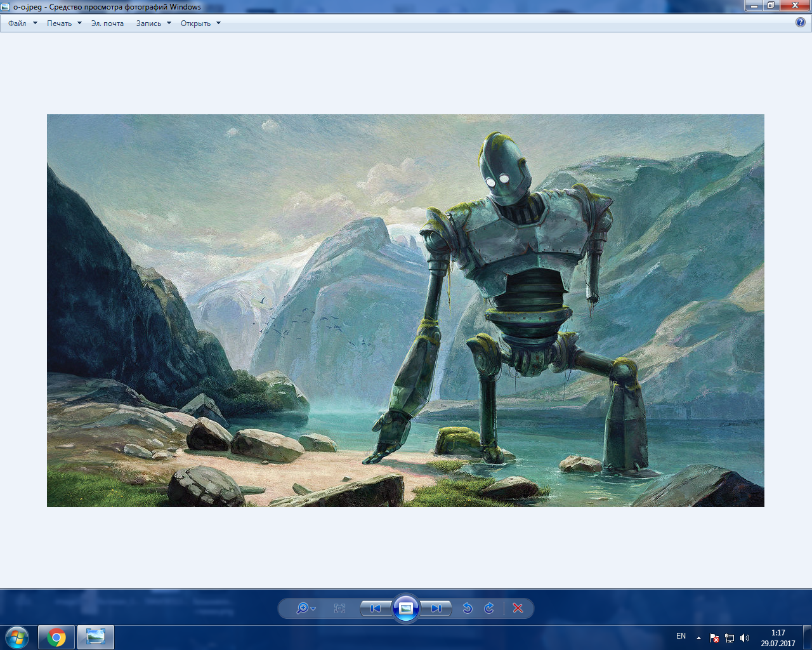Restore down the Photo Viewer window
The image size is (812, 650).
[x=771, y=5]
